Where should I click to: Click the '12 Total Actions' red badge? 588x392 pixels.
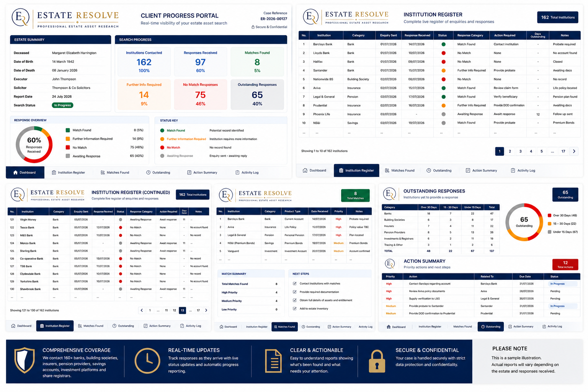pos(565,265)
